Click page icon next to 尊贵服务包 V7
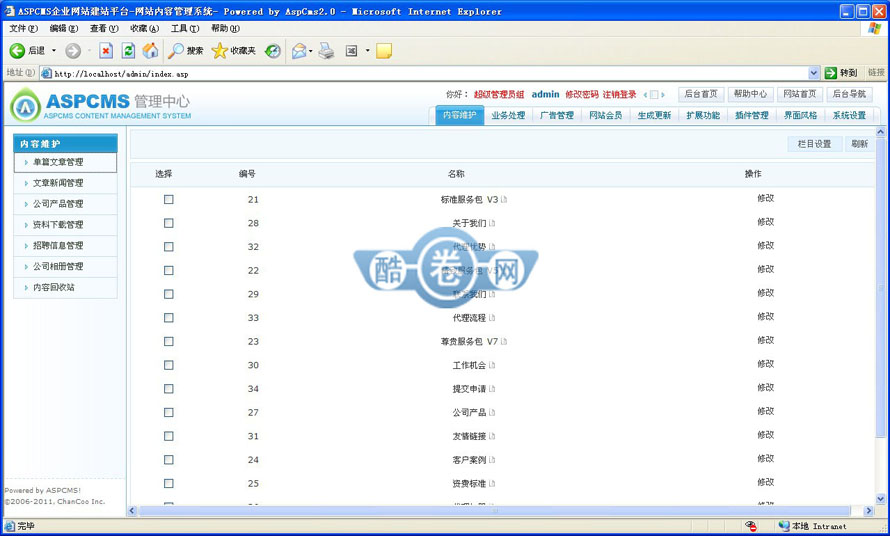This screenshot has width=890, height=536. pos(504,341)
